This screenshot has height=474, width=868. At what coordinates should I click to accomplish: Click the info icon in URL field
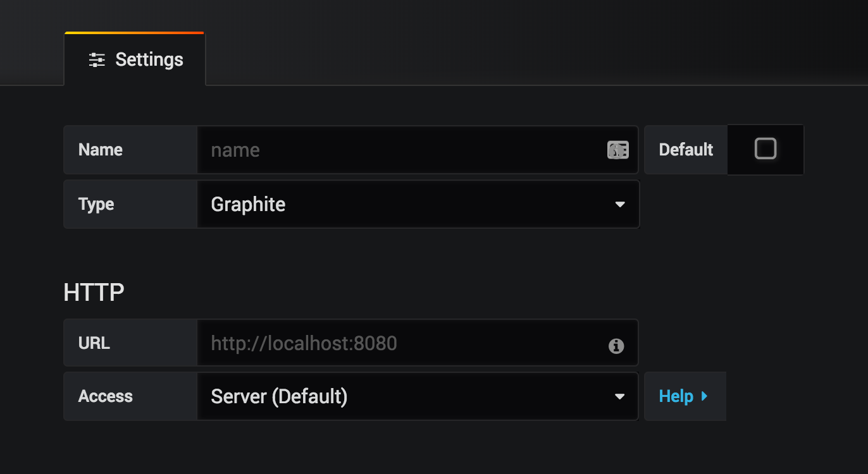[616, 346]
